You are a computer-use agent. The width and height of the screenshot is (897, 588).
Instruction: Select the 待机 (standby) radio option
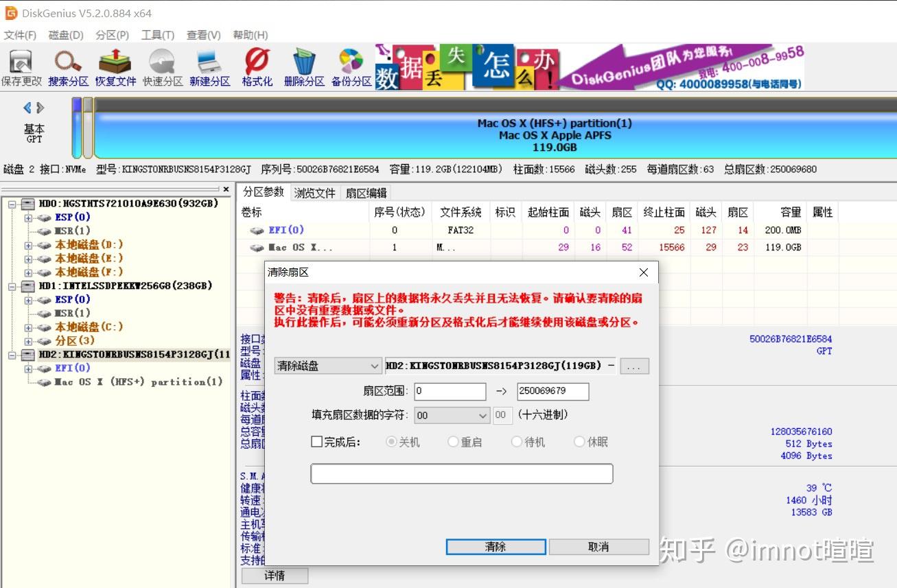517,442
